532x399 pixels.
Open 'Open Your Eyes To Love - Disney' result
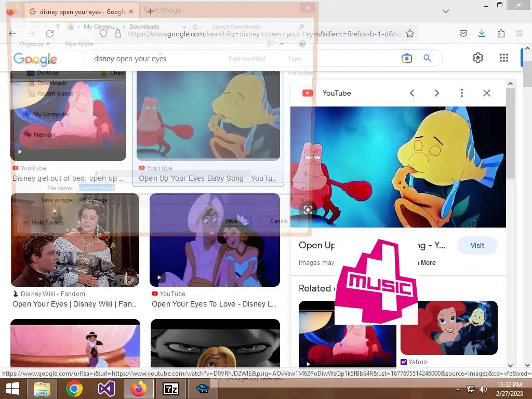(214, 304)
